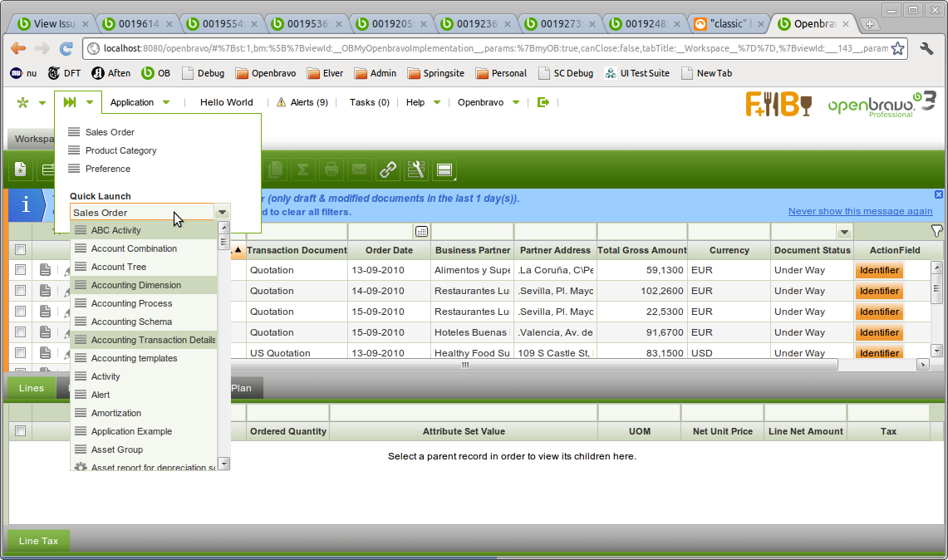Open the Document Status filter dropdown
Image resolution: width=948 pixels, height=560 pixels.
(844, 232)
